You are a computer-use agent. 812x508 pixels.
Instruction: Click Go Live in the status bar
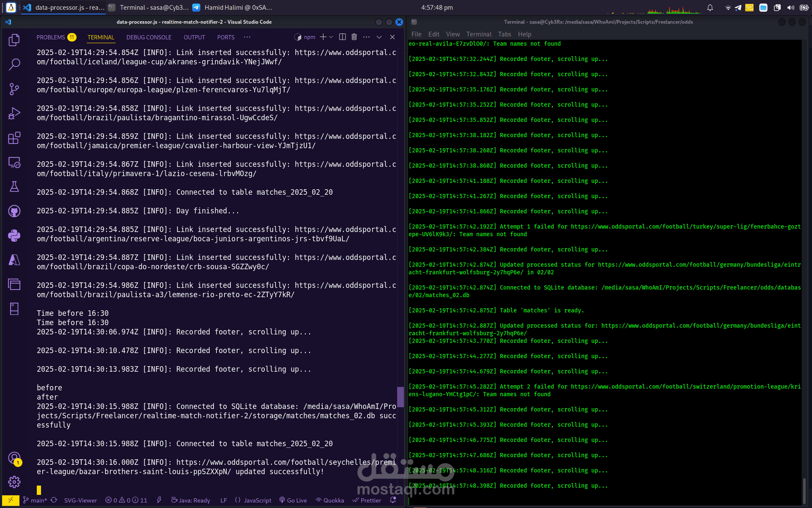293,500
